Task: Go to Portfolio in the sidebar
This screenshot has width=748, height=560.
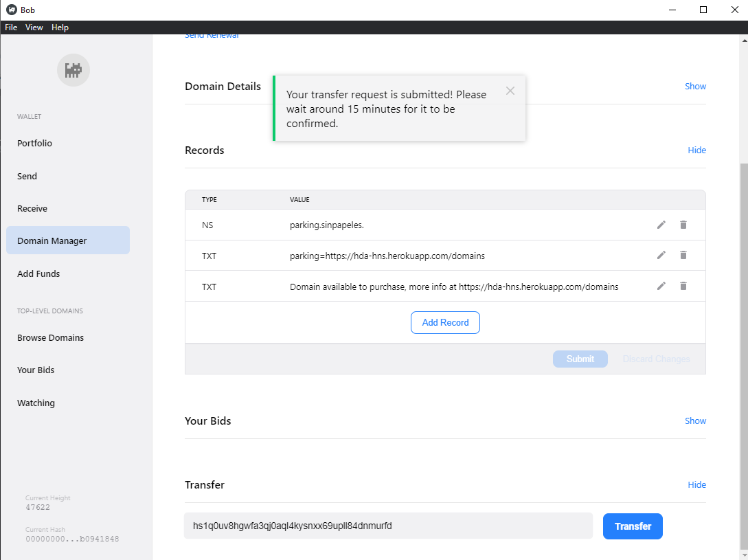Action: tap(35, 144)
